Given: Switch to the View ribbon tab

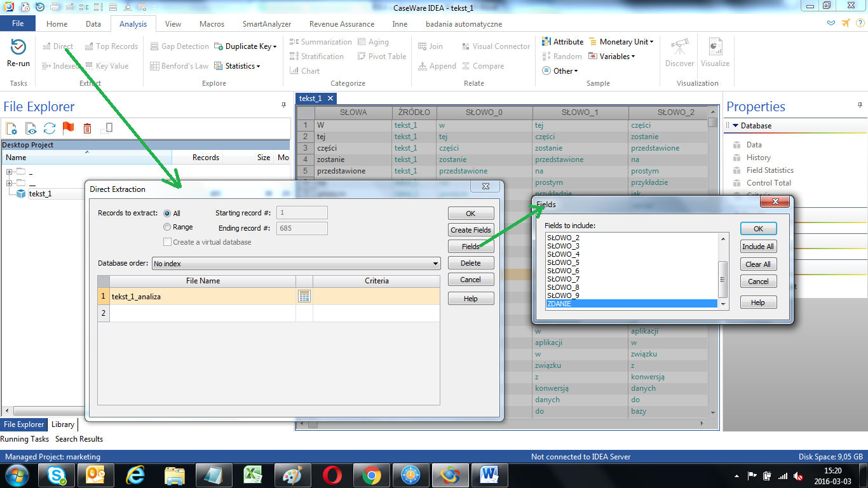Looking at the screenshot, I should pos(173,24).
